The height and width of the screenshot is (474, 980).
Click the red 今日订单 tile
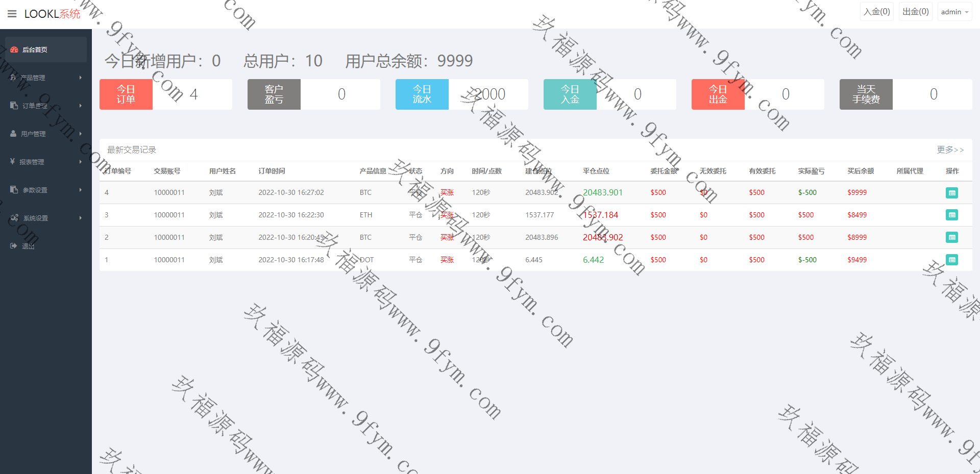(x=126, y=94)
